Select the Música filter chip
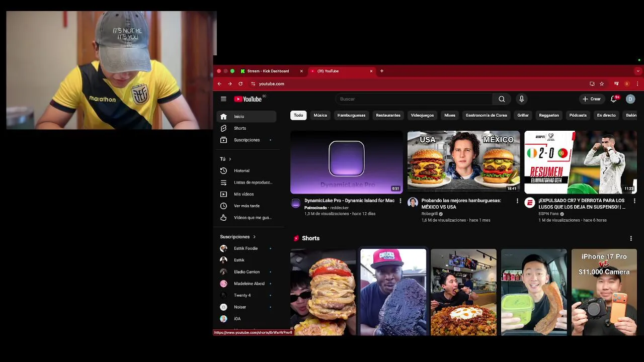Screen dimensions: 644x362 320,115
